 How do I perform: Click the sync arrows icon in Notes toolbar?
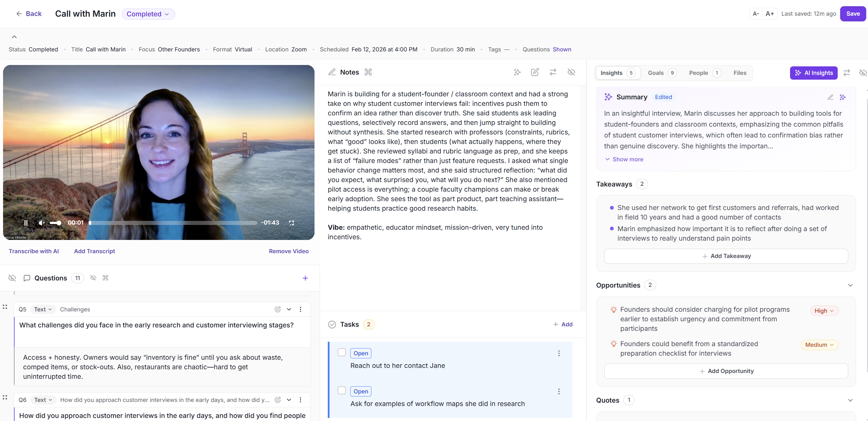[553, 72]
